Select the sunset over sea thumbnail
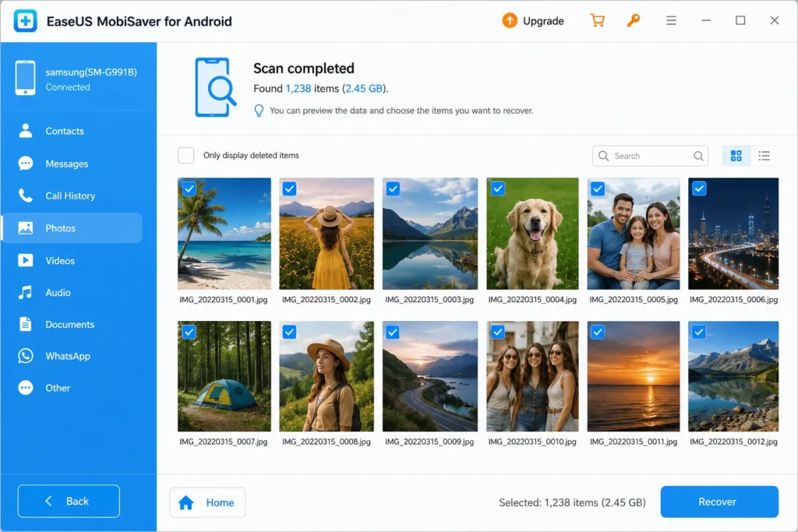 point(633,376)
